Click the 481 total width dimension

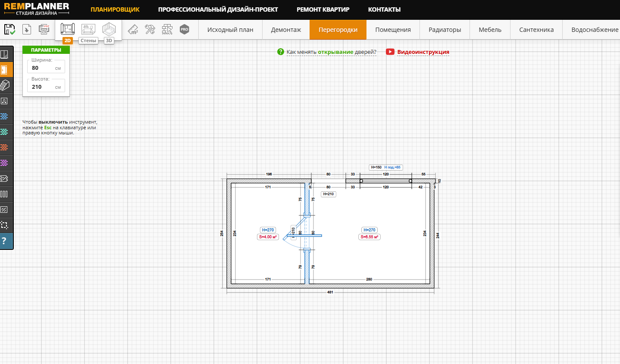click(330, 292)
